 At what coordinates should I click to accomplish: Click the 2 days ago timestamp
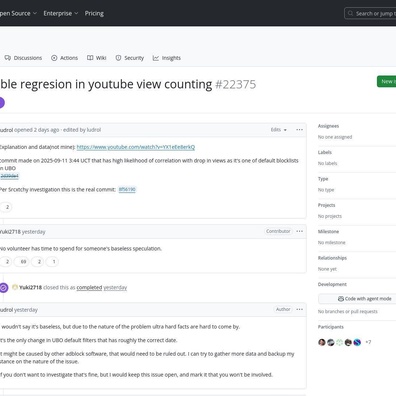(x=46, y=130)
